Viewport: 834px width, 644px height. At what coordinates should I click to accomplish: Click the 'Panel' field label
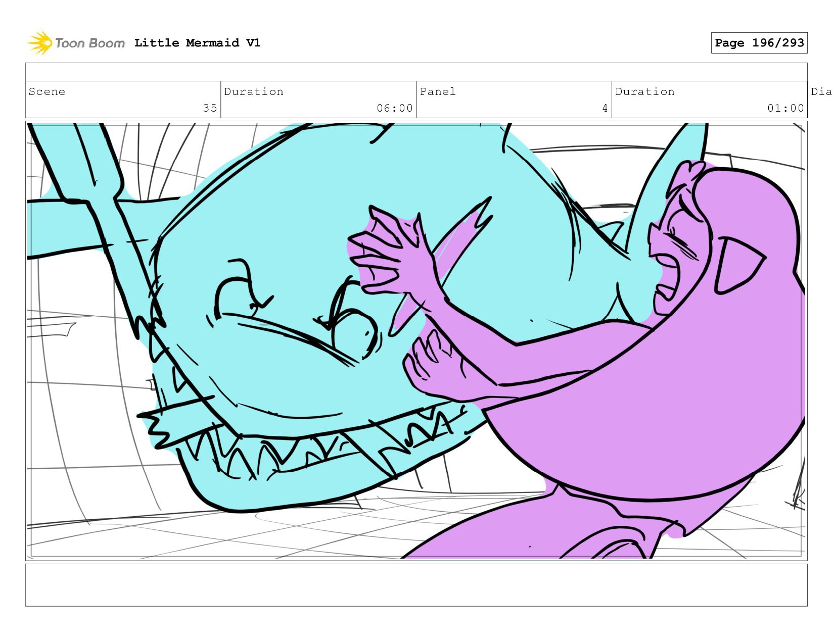[x=438, y=91]
